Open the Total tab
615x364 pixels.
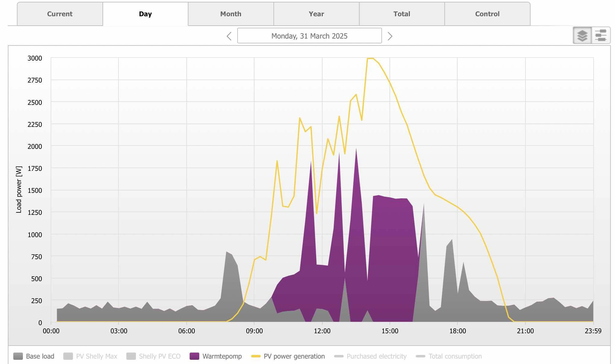coord(402,14)
